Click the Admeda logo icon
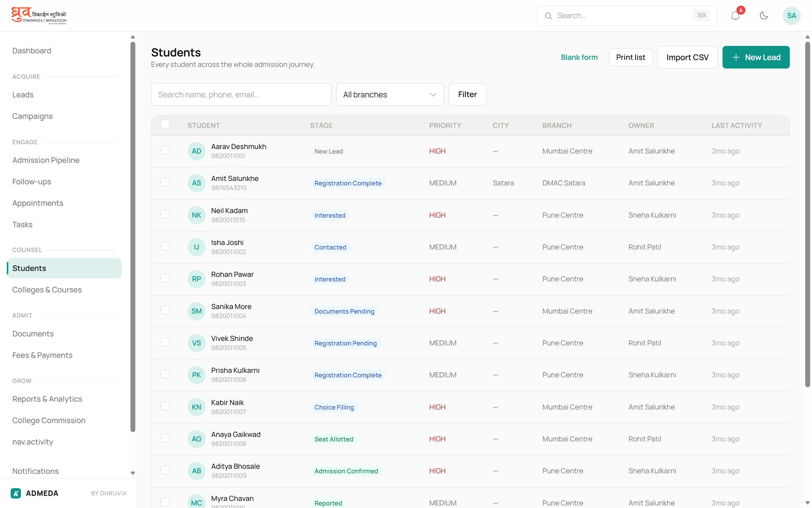The width and height of the screenshot is (812, 508). tap(16, 493)
